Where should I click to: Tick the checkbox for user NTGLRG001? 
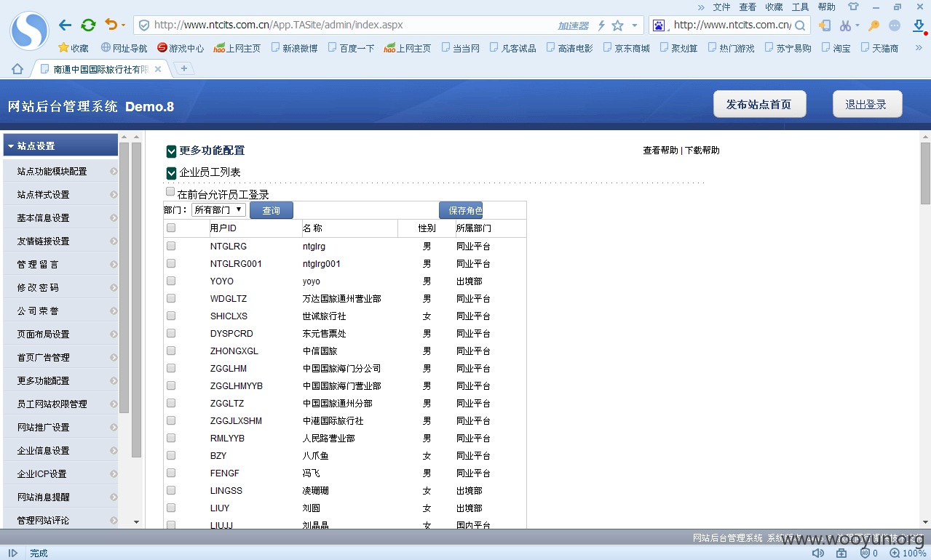pyautogui.click(x=171, y=263)
